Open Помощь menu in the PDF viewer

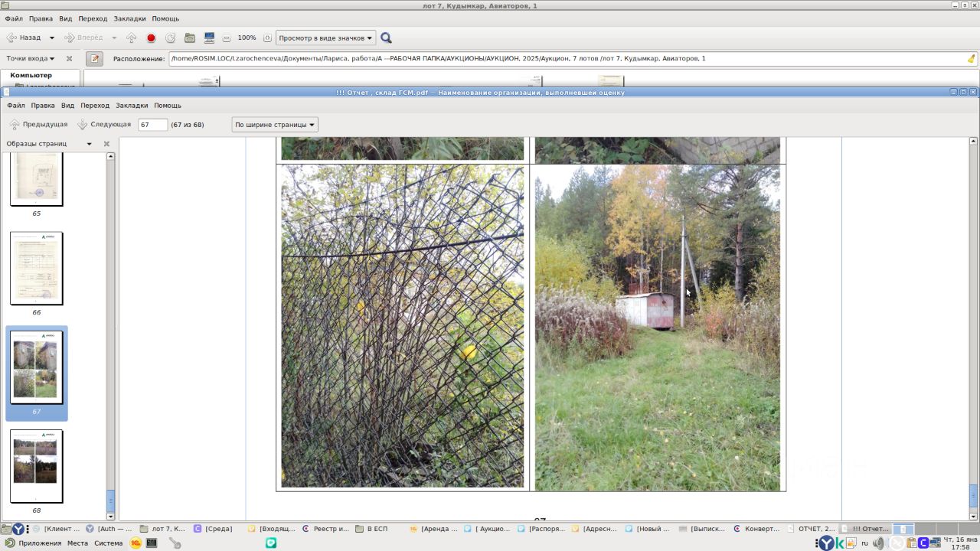[168, 106]
